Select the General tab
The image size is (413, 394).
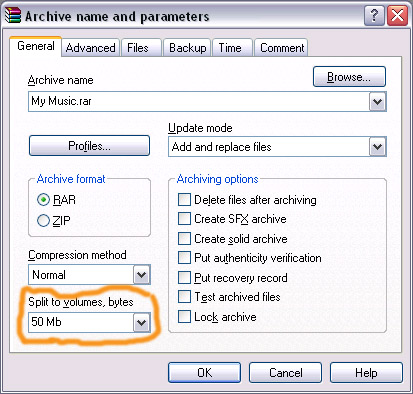point(36,46)
